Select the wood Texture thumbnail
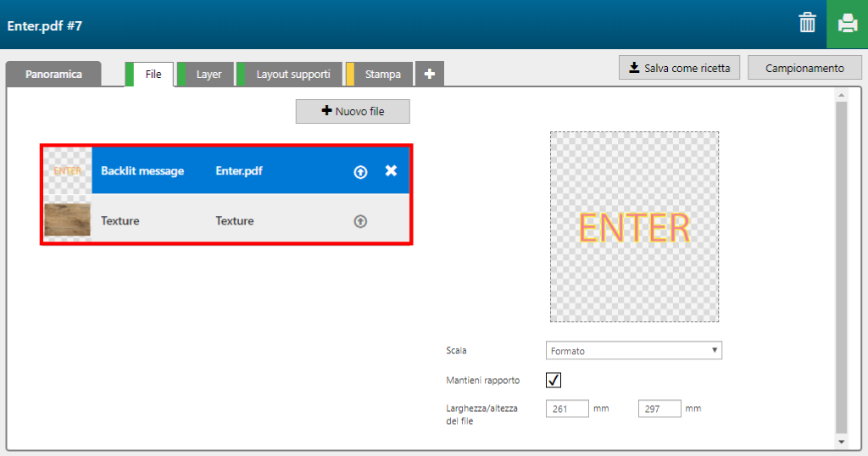 tap(68, 220)
